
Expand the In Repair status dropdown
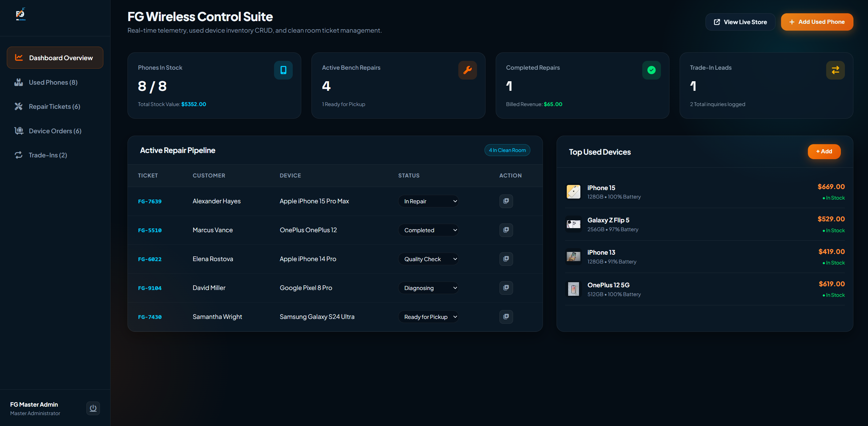pyautogui.click(x=428, y=201)
